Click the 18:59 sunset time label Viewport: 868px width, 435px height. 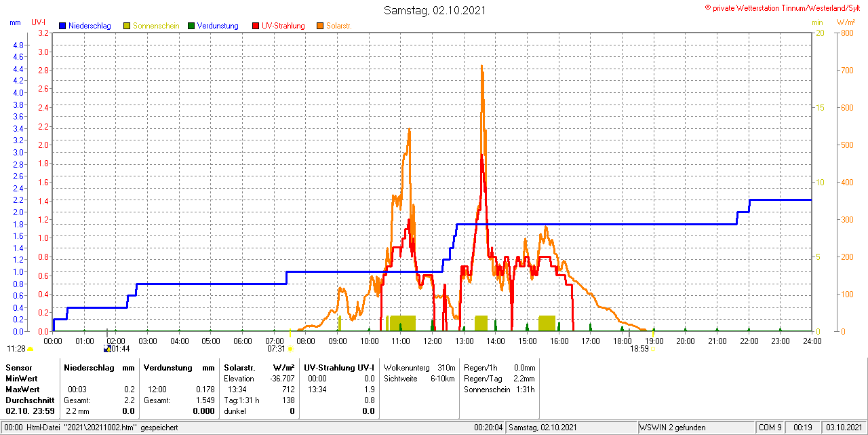point(639,349)
